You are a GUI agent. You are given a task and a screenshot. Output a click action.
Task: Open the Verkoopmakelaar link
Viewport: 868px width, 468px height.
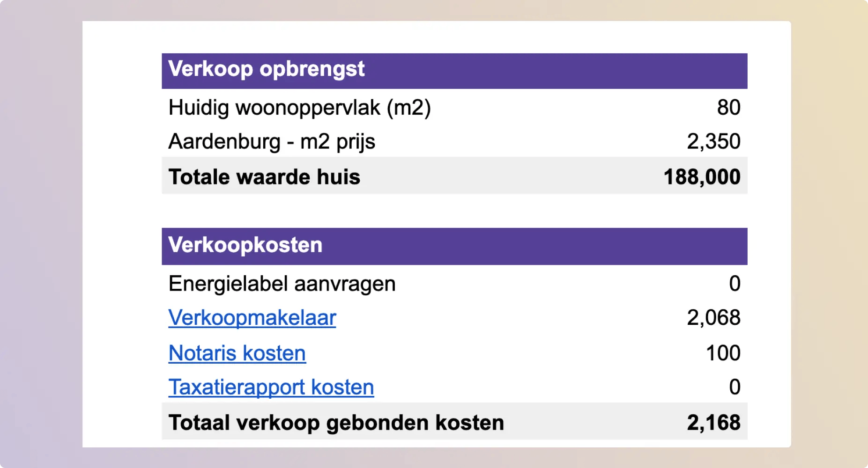(252, 318)
